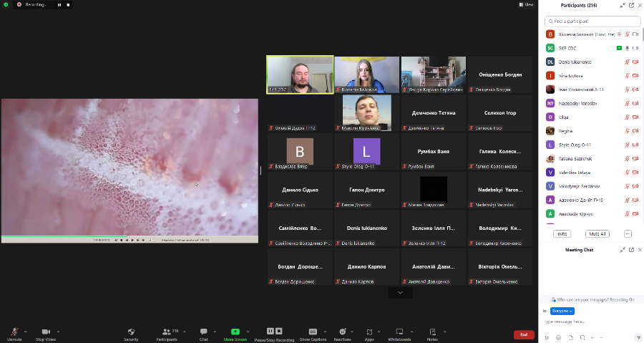Viewport: 644px width, 343px height.
Task: Open the View menu at top right
Action: pyautogui.click(x=526, y=4)
